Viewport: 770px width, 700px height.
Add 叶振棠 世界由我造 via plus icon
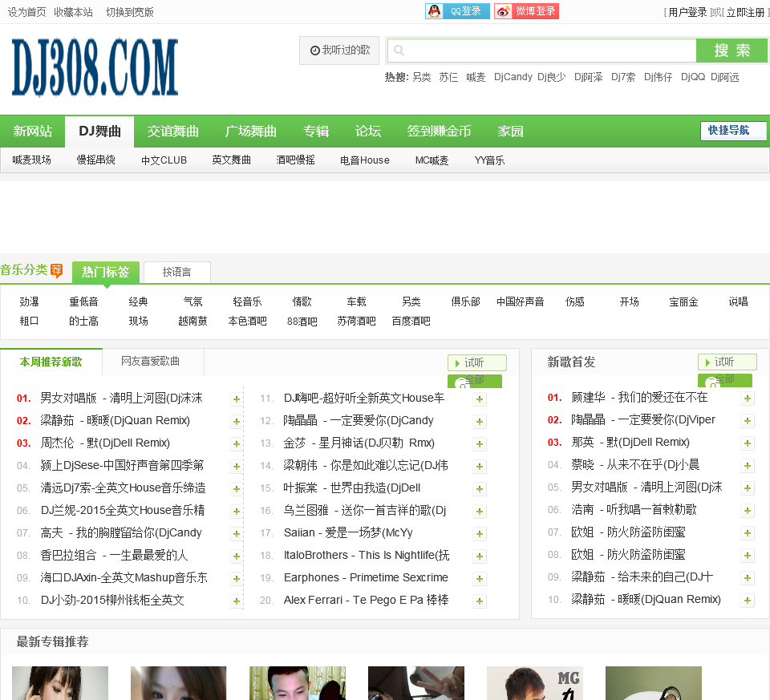[x=480, y=489]
